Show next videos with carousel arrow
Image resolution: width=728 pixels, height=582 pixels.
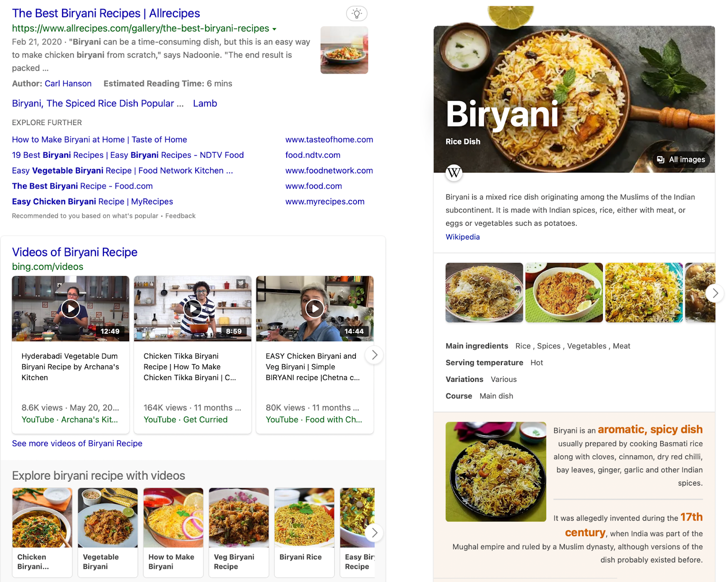pyautogui.click(x=374, y=355)
